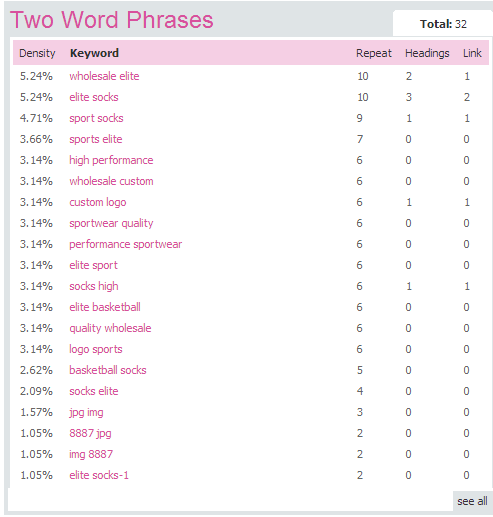This screenshot has height=517, width=493.
Task: Click the 'see all' button
Action: 472,501
